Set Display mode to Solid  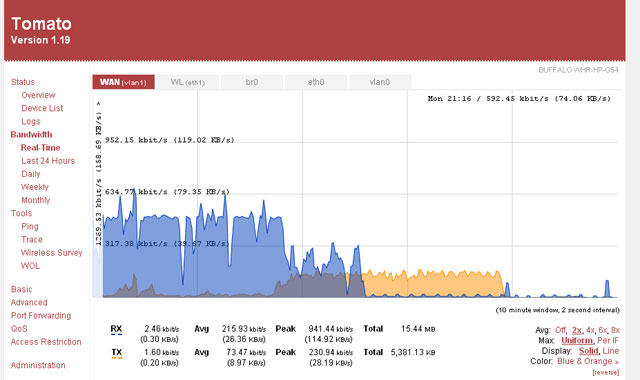(x=588, y=351)
